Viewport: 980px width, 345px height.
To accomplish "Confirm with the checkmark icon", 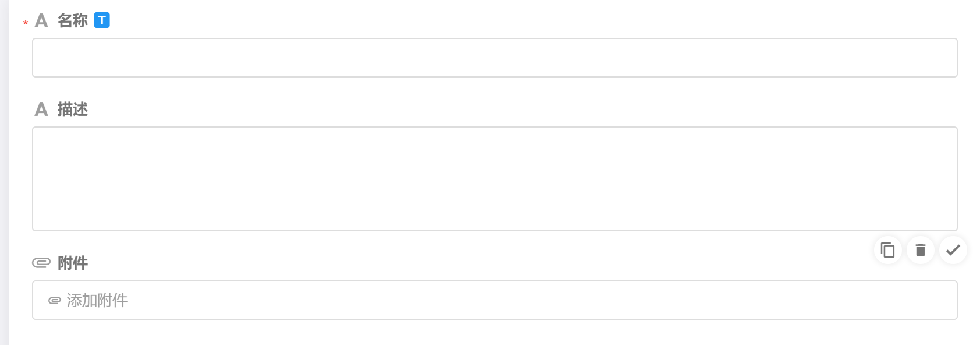I will 953,250.
